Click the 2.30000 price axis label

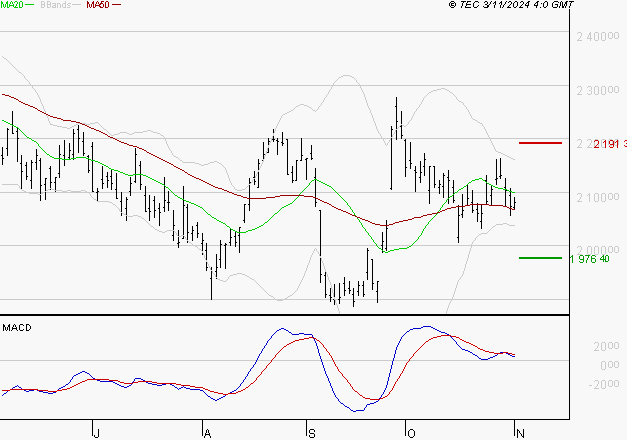pyautogui.click(x=597, y=91)
